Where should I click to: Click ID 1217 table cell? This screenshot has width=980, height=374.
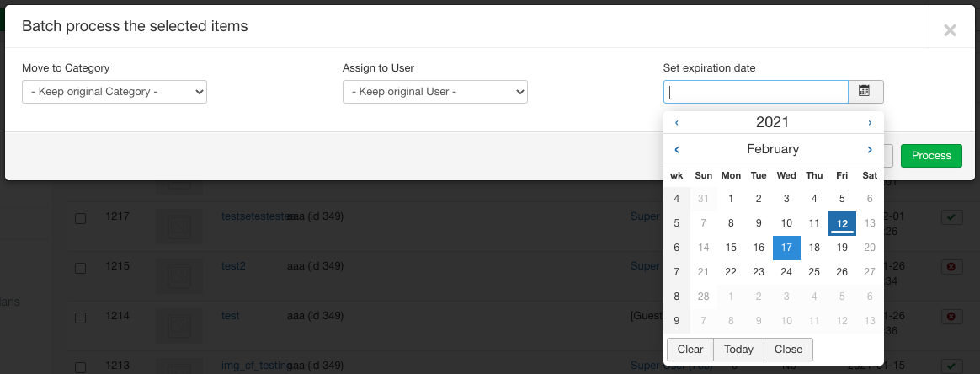(x=118, y=216)
